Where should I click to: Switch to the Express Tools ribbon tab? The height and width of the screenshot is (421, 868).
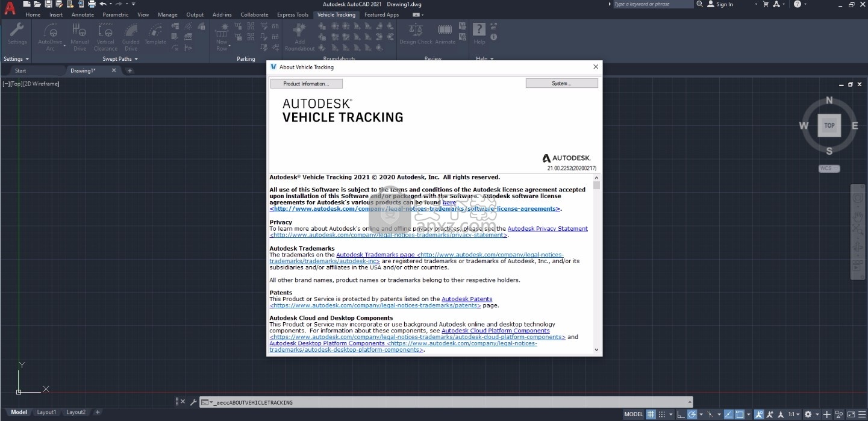(x=293, y=14)
